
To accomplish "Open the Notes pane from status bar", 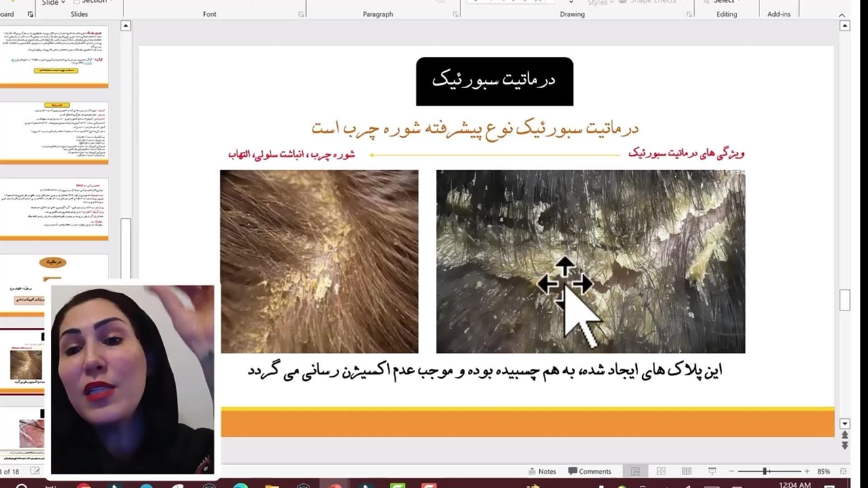I will [541, 471].
